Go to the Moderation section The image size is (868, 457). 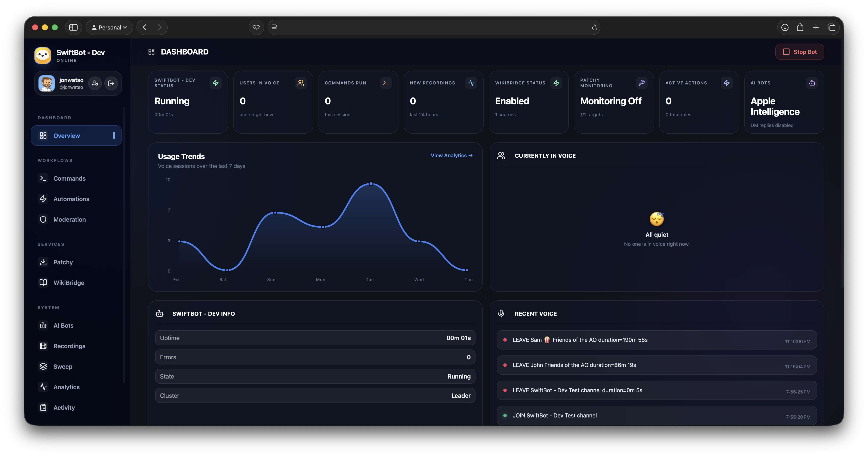click(76, 220)
